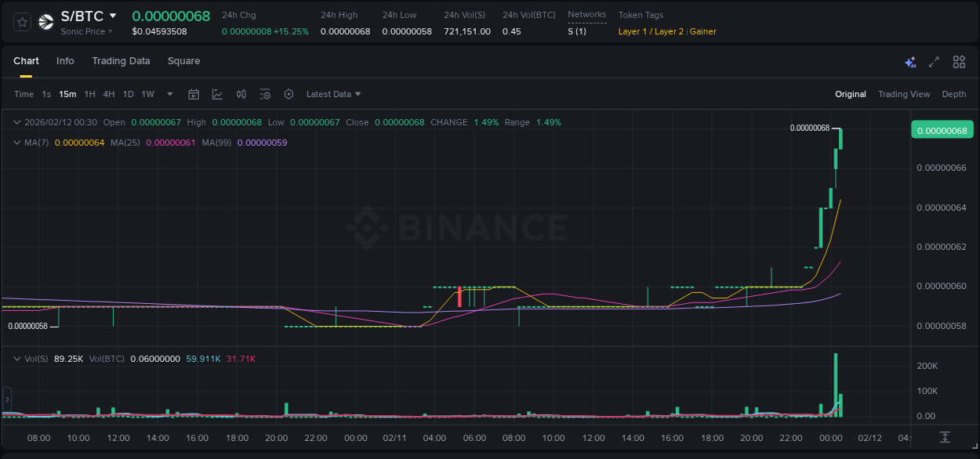Click the green last price label

pyautogui.click(x=942, y=129)
